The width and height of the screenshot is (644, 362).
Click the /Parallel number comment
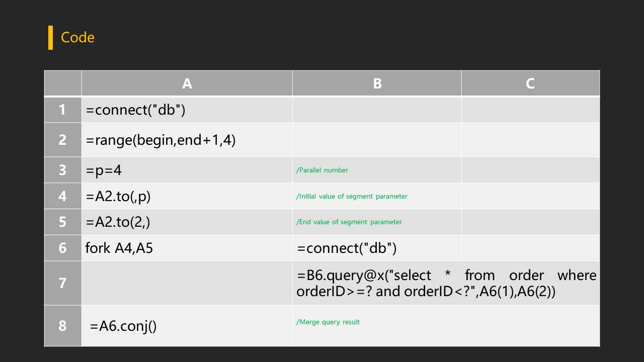point(322,170)
